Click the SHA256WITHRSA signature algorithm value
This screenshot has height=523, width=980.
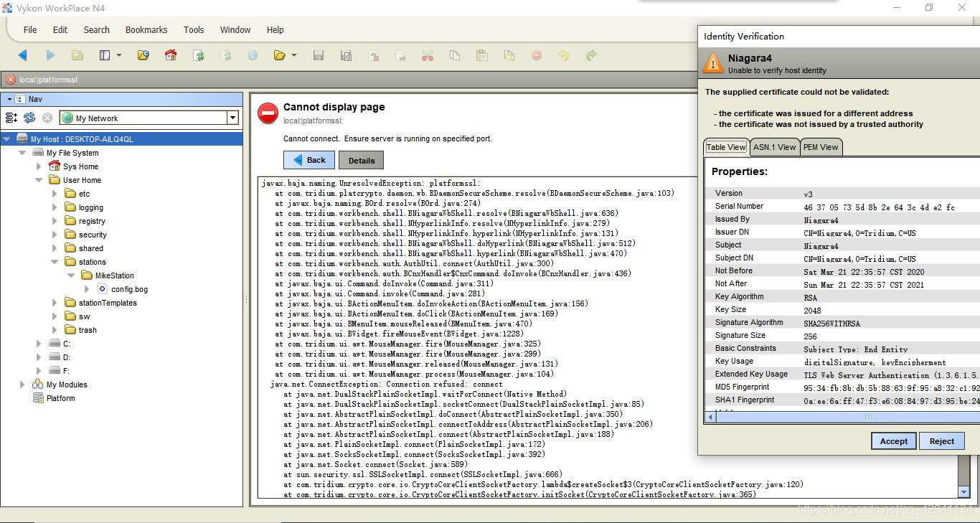tap(831, 324)
